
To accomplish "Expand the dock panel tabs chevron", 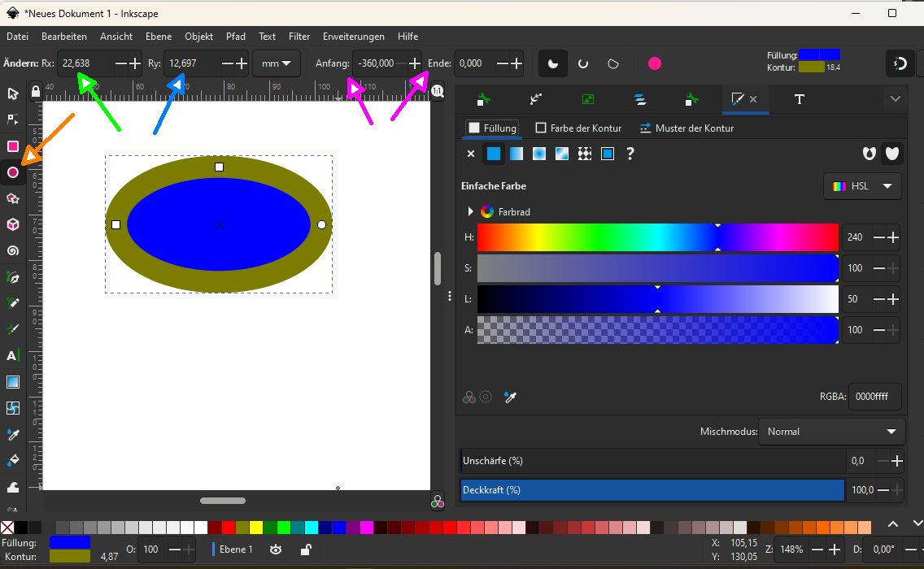I will pyautogui.click(x=895, y=99).
